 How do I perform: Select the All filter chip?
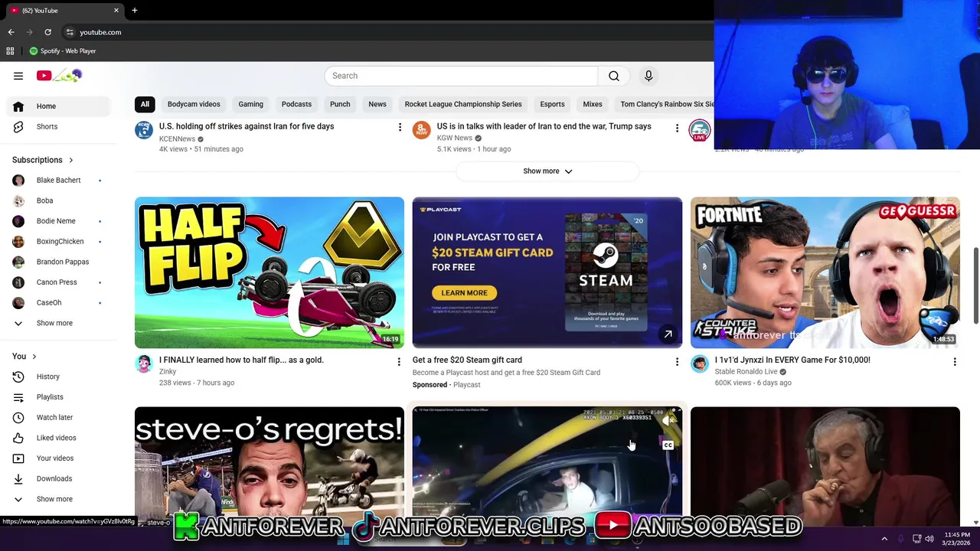click(x=145, y=104)
